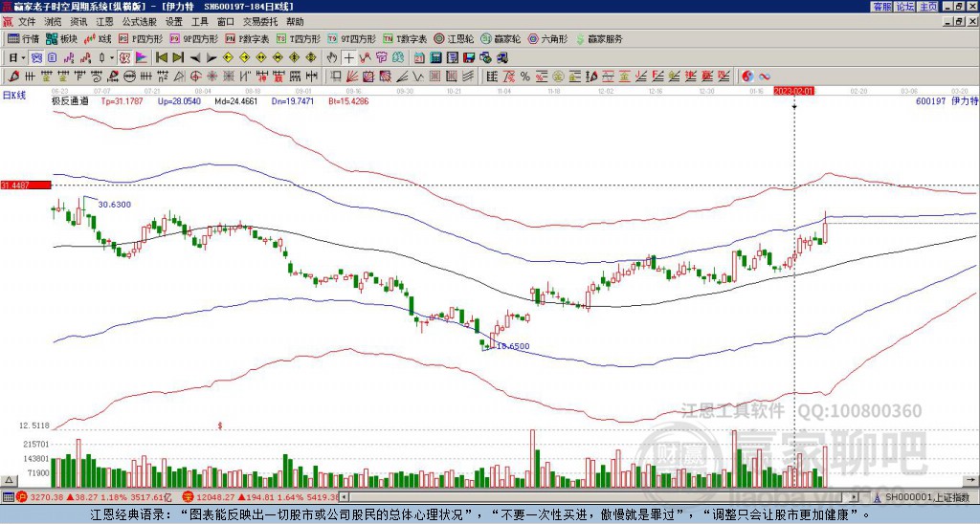Click the blue-red wave icon
The height and width of the screenshot is (524, 980).
pos(765,76)
